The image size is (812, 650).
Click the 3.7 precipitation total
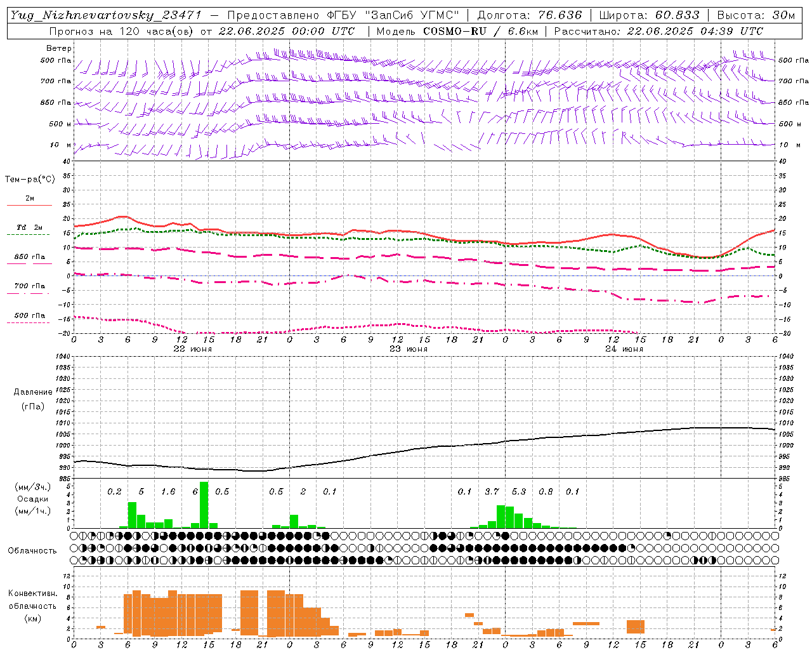click(x=492, y=491)
